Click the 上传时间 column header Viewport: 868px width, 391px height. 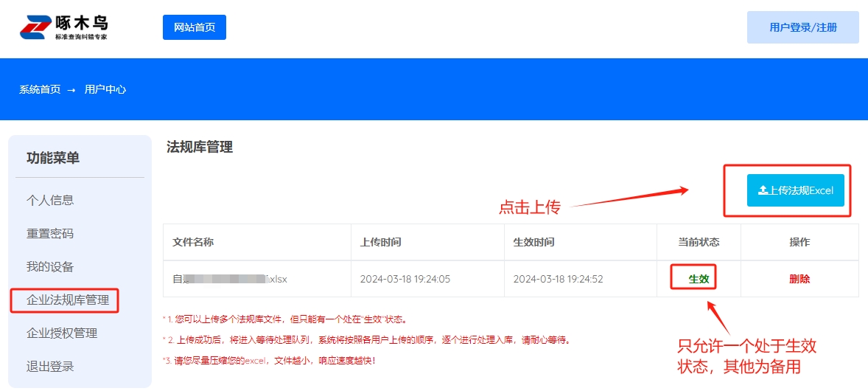point(380,242)
